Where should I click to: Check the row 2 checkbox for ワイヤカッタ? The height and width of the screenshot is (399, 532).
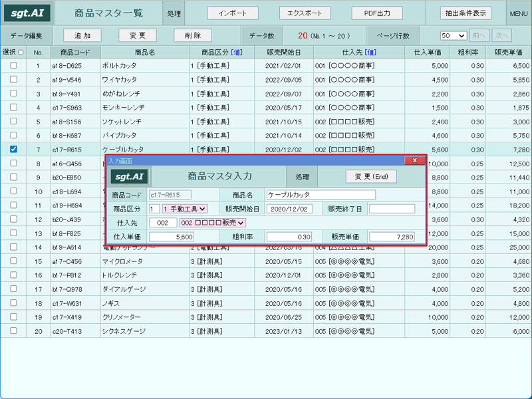tap(13, 79)
